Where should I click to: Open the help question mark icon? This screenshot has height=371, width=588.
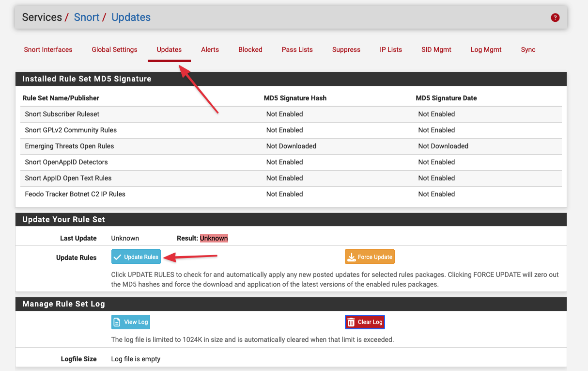(555, 17)
